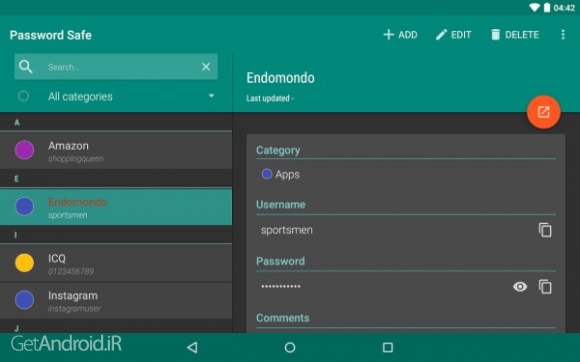Clear the search with the X icon
580x362 pixels.
tap(206, 67)
